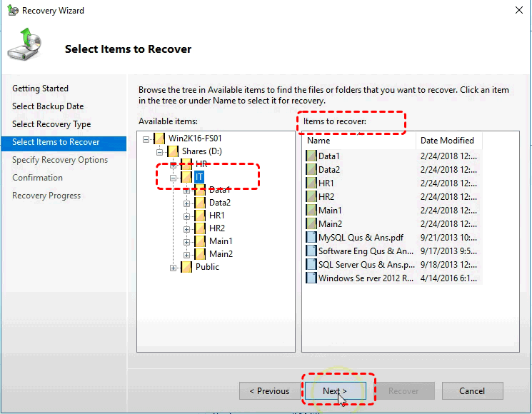Click the Public folder icon in tree
This screenshot has height=414, width=532.
pyautogui.click(x=186, y=267)
